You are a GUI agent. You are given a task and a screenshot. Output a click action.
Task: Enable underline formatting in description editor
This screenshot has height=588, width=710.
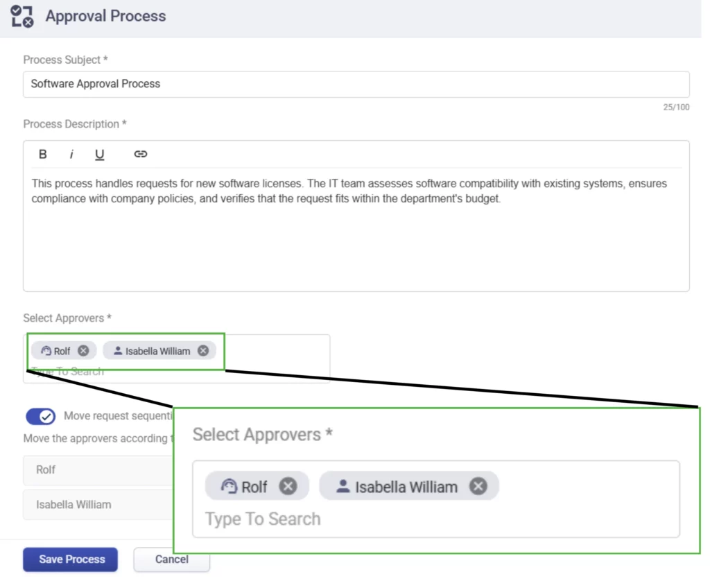[x=100, y=154]
